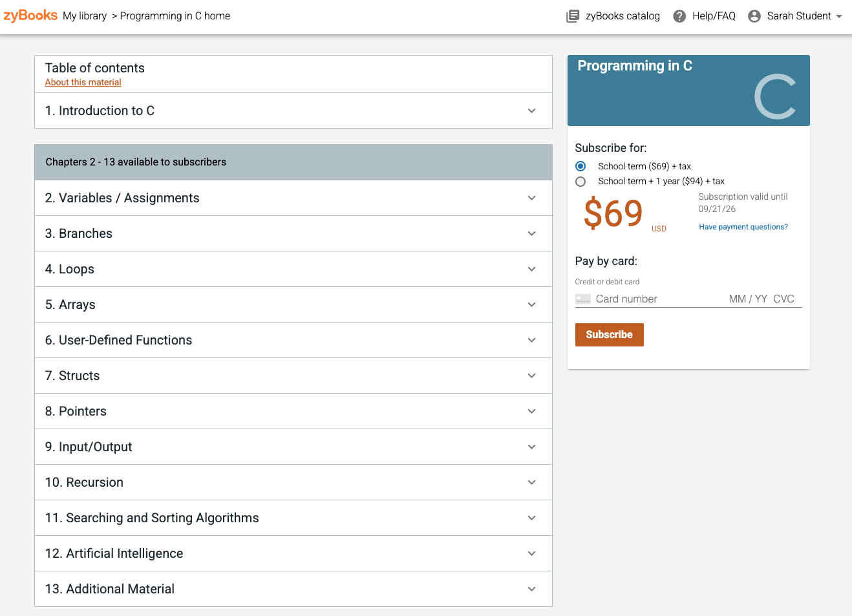Open chapter 2. Variables / Assignments title

point(122,198)
